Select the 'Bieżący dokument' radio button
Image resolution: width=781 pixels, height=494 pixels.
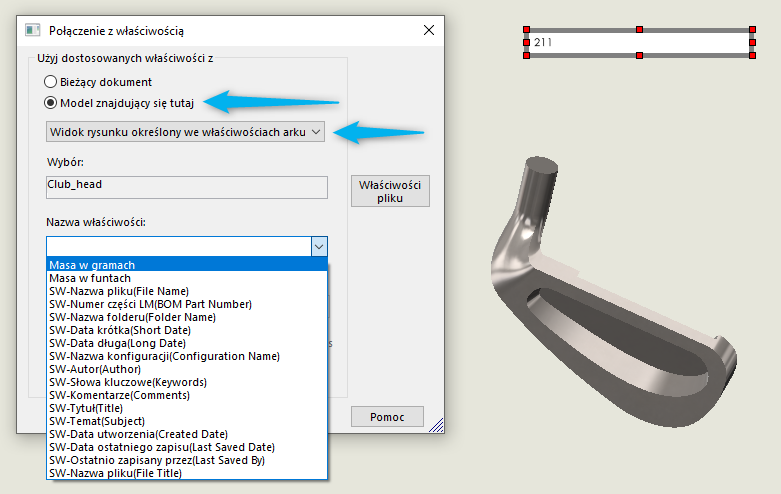51,82
